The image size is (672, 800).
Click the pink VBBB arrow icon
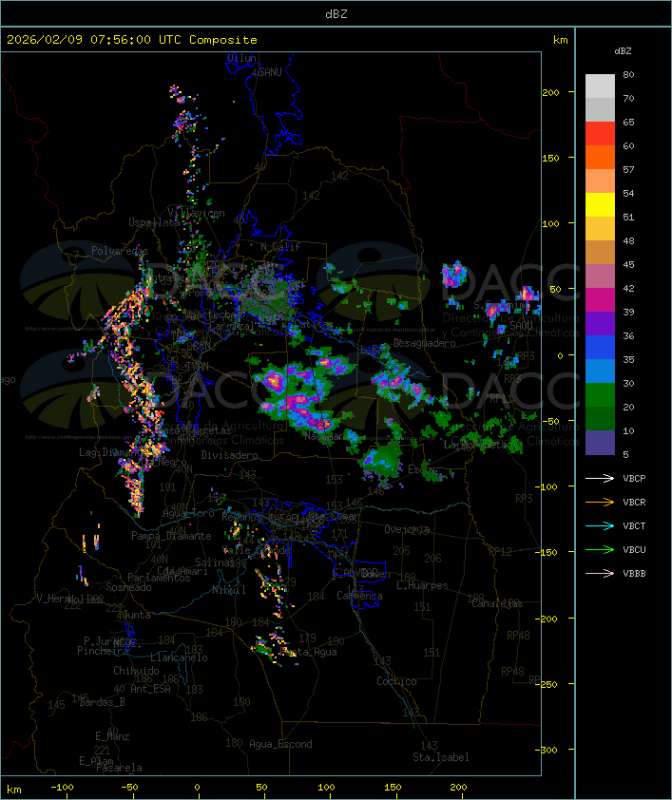(600, 573)
